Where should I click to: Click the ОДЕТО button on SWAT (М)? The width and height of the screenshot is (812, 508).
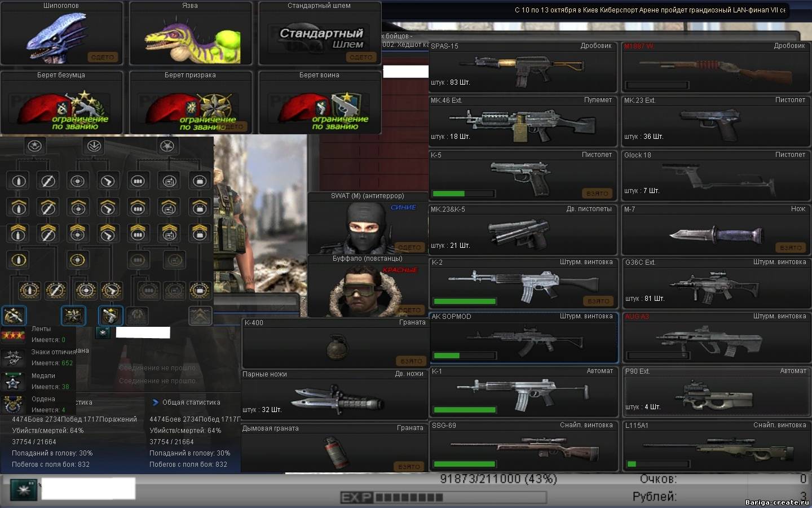pos(409,247)
